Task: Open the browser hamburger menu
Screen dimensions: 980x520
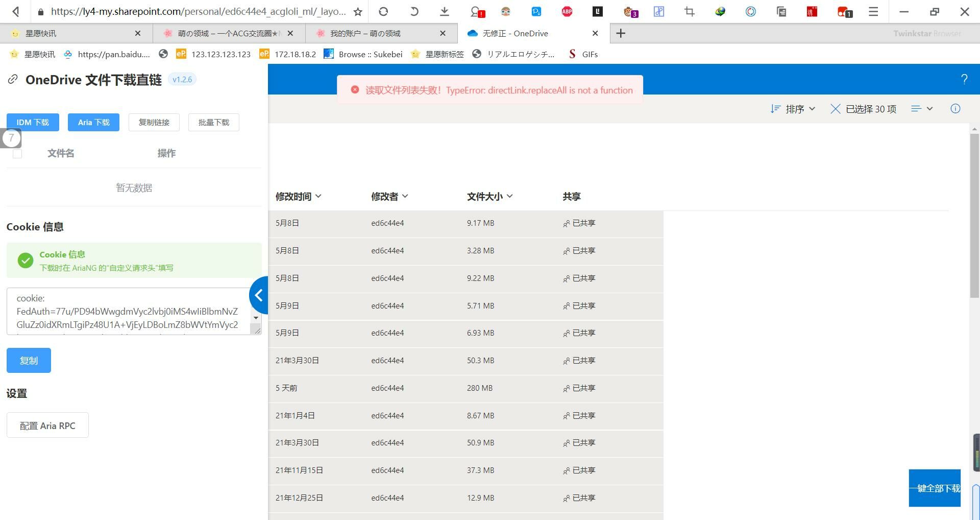Action: point(873,11)
